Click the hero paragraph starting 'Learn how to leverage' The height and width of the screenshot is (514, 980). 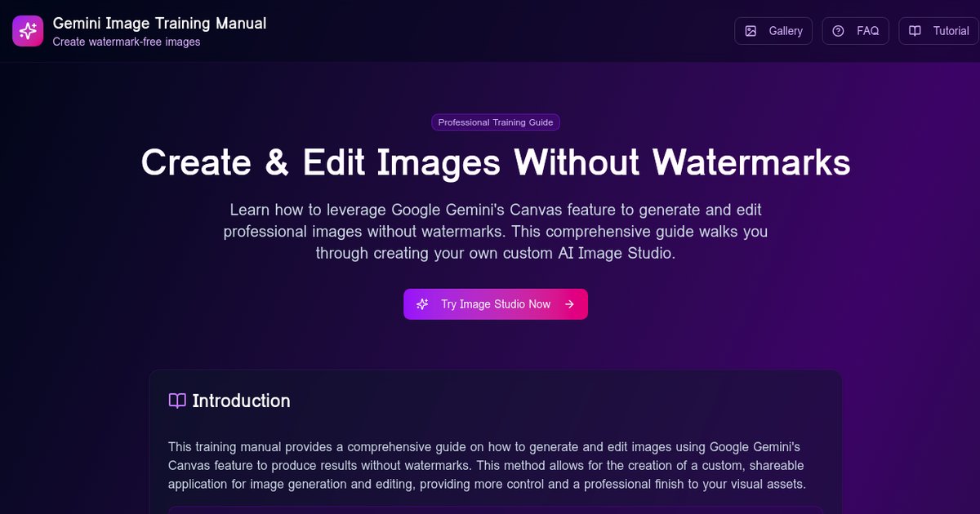coord(496,232)
